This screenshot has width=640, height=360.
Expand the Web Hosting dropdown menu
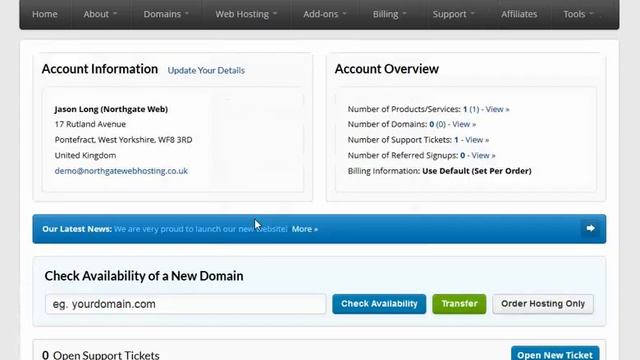[246, 14]
